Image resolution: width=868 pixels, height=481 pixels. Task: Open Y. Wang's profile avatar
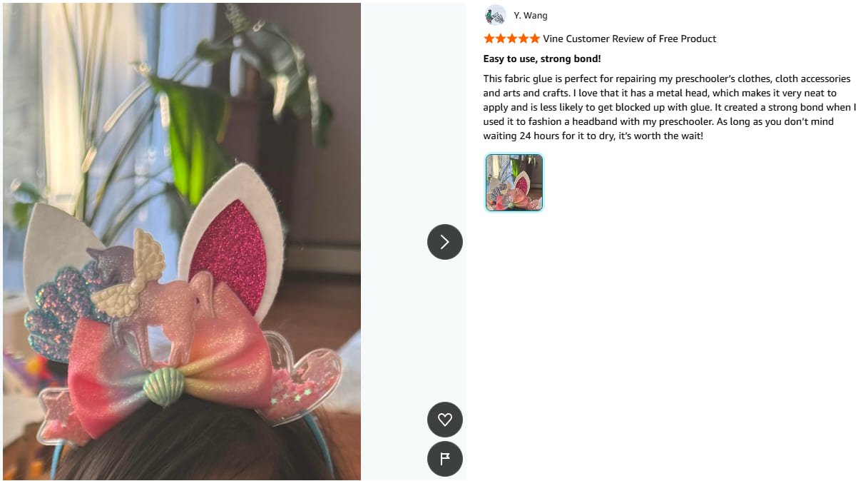495,15
